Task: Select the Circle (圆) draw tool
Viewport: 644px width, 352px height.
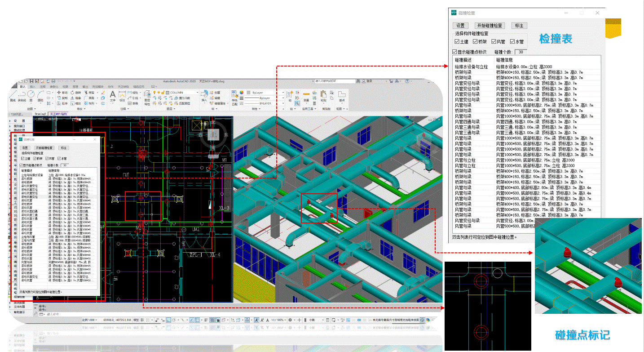Action: [31, 95]
